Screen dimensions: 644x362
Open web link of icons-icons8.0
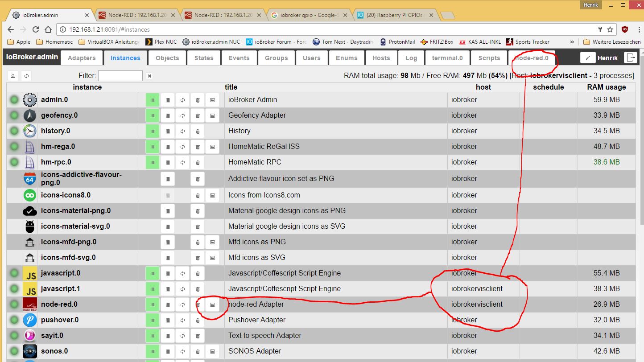coord(212,195)
